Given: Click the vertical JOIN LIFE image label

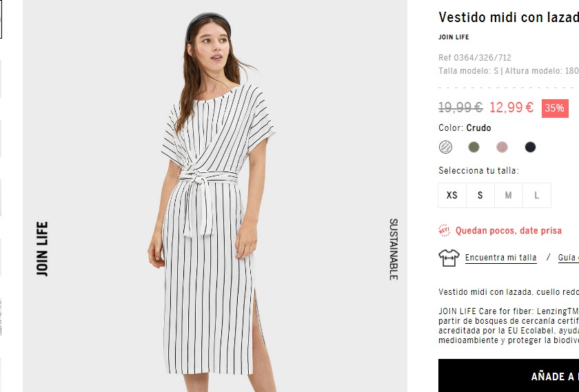Looking at the screenshot, I should click(x=42, y=249).
